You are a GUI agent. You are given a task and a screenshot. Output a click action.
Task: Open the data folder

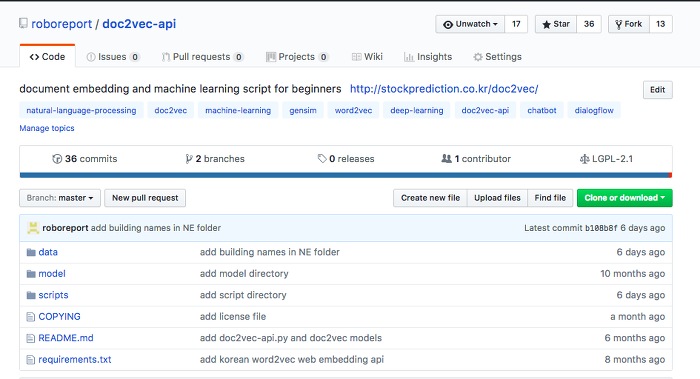(48, 252)
